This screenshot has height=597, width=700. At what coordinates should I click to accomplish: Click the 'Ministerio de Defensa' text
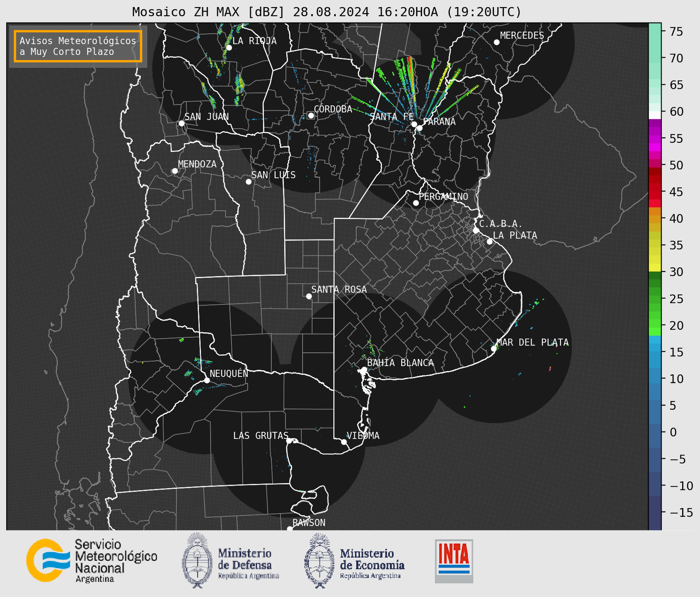(245, 559)
